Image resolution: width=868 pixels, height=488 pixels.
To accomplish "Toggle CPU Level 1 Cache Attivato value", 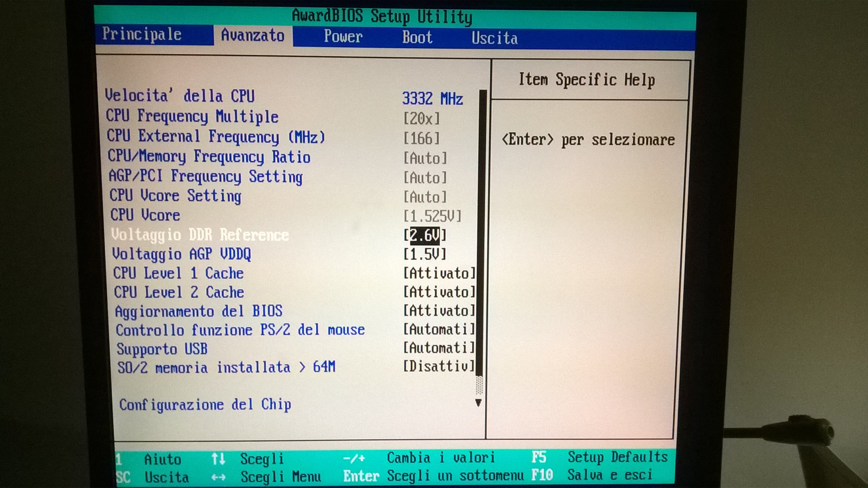I will click(439, 273).
